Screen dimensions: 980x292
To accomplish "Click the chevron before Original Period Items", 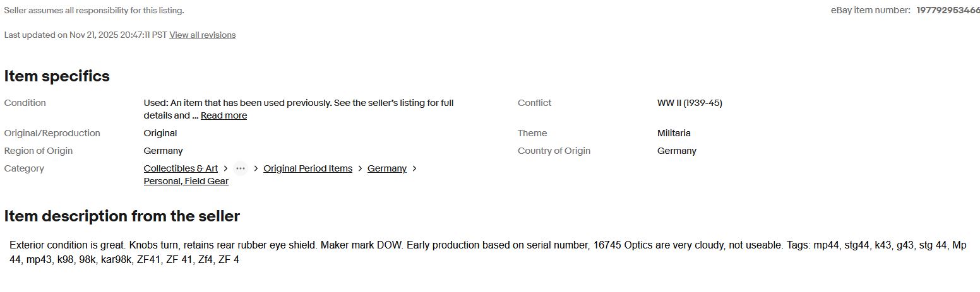I will click(256, 168).
